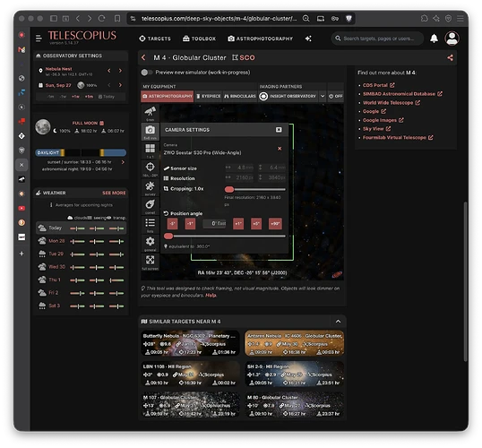Click the position angle degree input field

pos(214,223)
